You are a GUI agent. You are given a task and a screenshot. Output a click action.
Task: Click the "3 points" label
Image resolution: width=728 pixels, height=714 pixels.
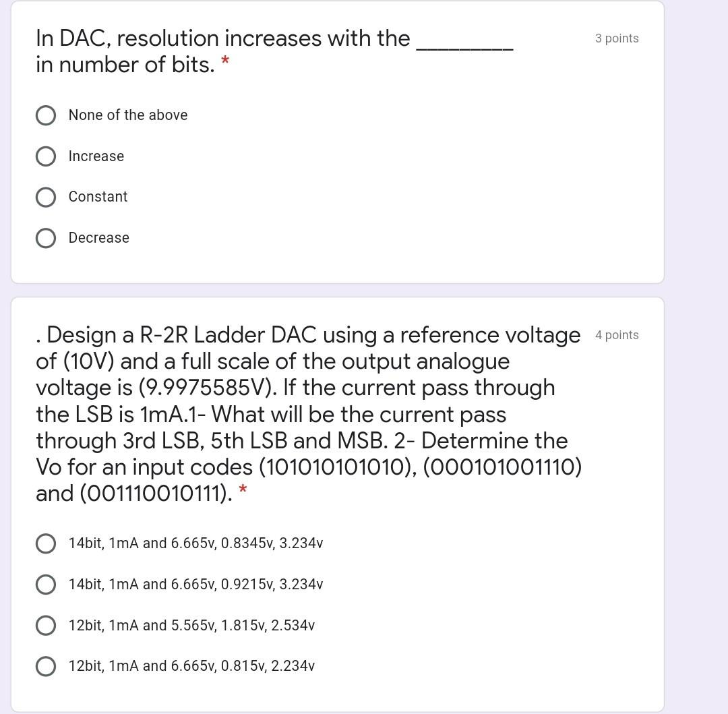pos(617,38)
